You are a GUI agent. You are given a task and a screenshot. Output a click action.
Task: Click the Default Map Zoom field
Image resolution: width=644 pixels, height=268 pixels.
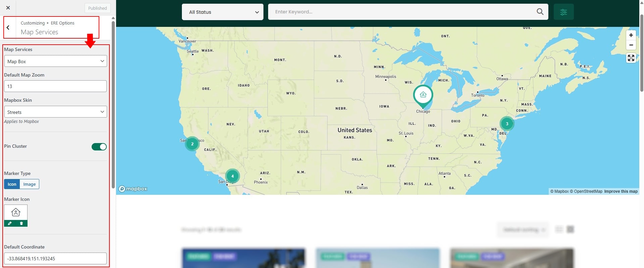coord(55,86)
